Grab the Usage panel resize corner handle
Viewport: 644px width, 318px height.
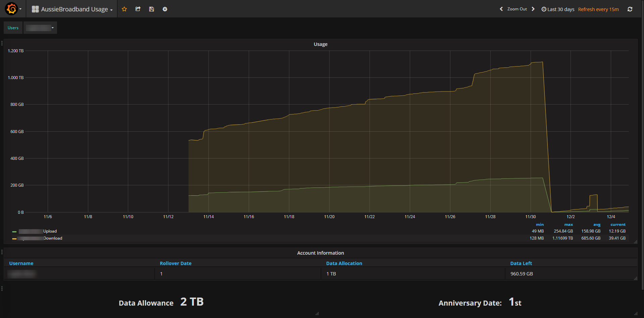(x=635, y=242)
